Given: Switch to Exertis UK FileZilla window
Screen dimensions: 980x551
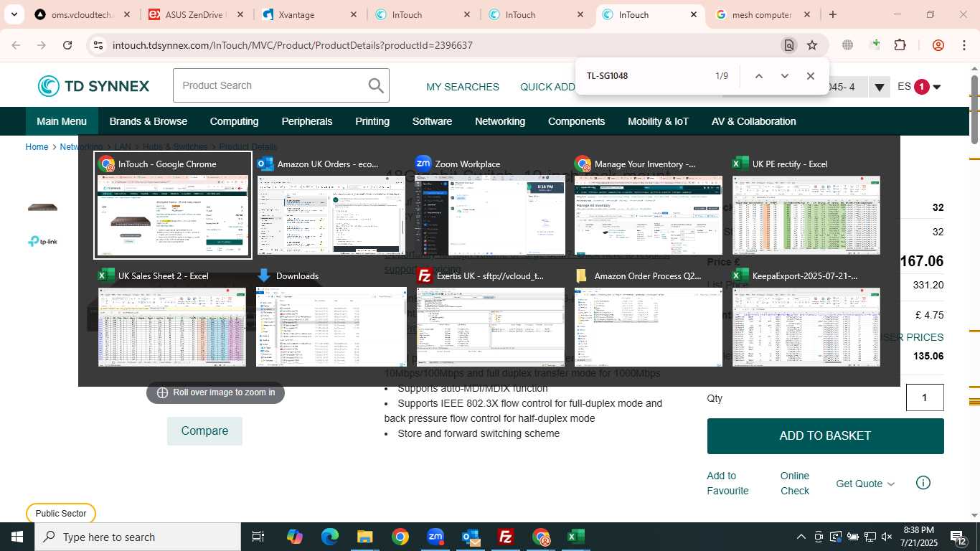Looking at the screenshot, I should (490, 317).
